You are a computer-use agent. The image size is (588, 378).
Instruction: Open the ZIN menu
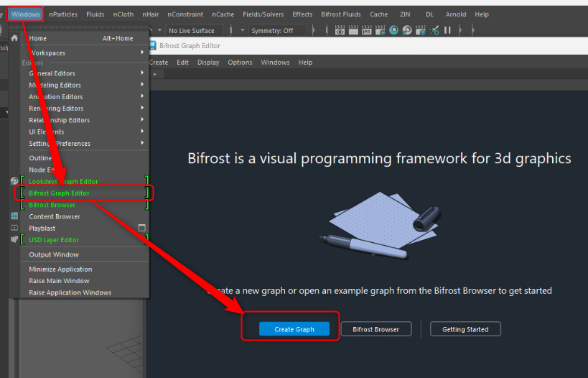[x=405, y=14]
